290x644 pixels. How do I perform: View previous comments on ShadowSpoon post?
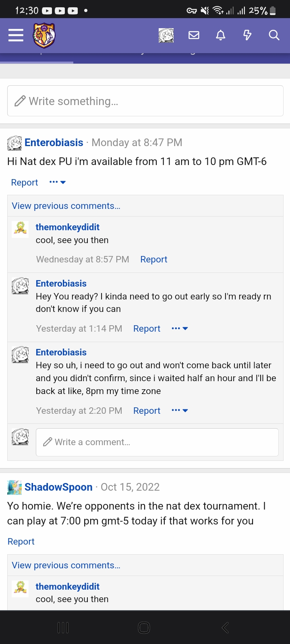coord(66,565)
